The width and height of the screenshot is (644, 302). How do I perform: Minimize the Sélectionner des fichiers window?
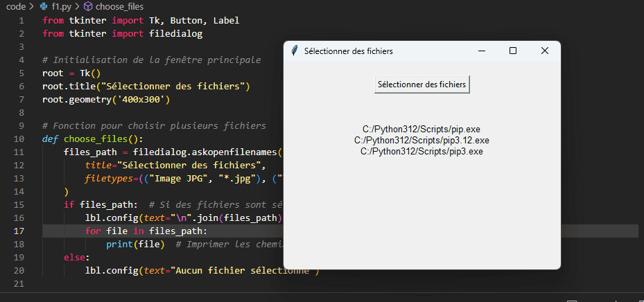[x=482, y=51]
